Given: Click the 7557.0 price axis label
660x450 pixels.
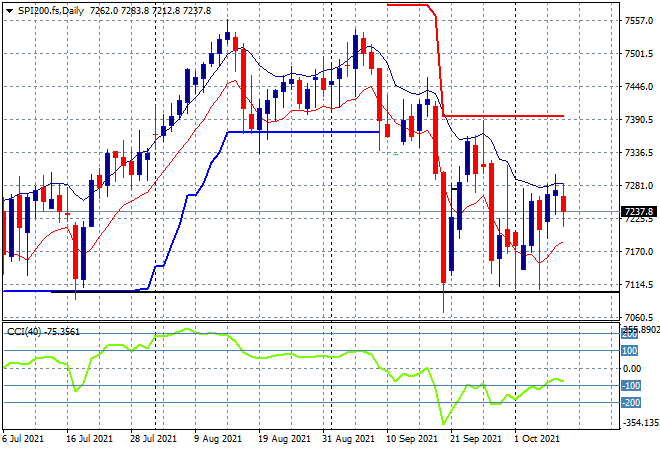Looking at the screenshot, I should (639, 20).
